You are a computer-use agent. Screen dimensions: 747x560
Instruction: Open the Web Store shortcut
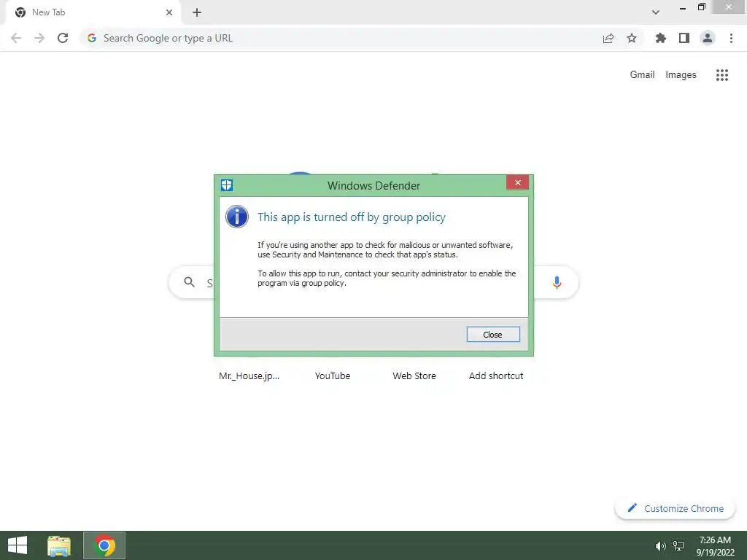click(x=414, y=376)
